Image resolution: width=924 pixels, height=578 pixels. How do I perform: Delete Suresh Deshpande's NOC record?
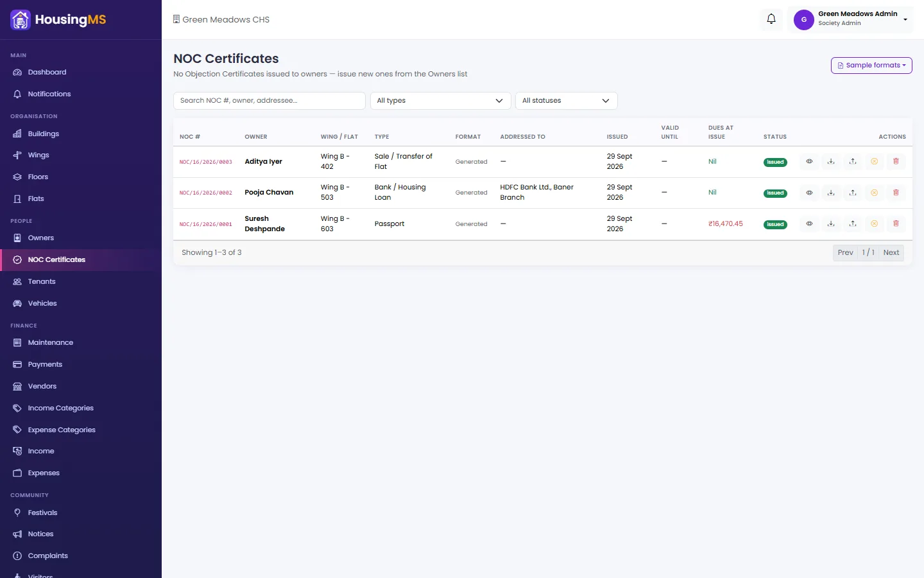(896, 223)
